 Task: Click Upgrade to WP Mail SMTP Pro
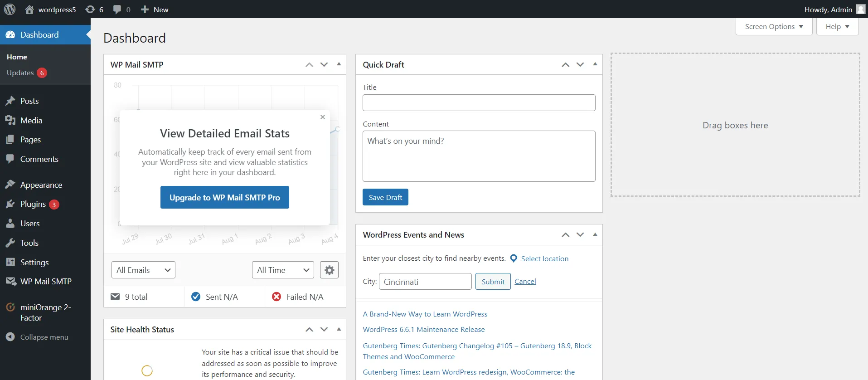point(225,197)
